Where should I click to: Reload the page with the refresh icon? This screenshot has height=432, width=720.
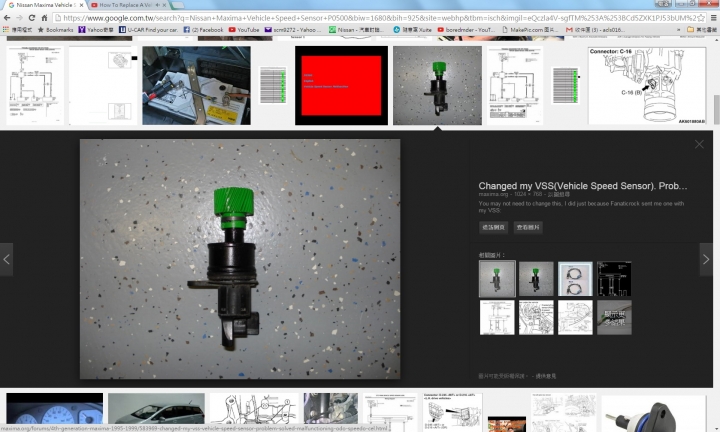point(32,18)
